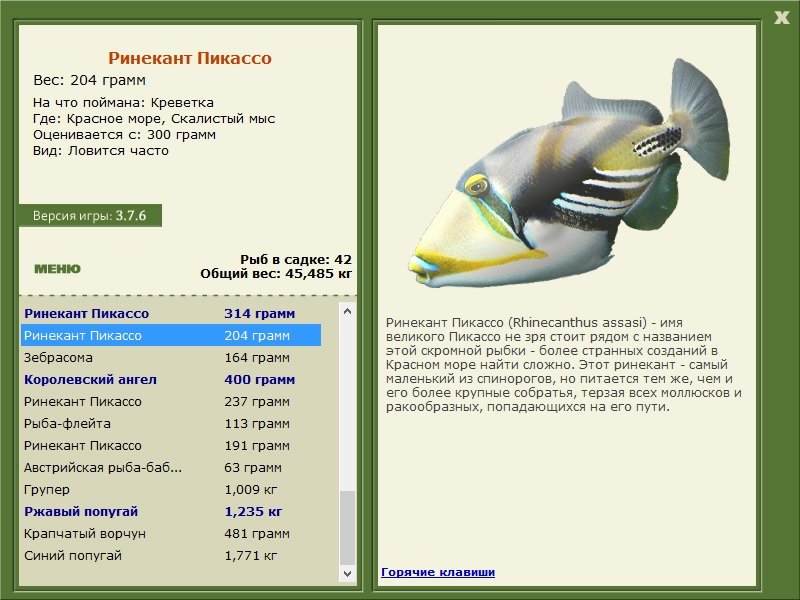Click the fish list scrollbar thumb
800x600 pixels.
coord(347,528)
